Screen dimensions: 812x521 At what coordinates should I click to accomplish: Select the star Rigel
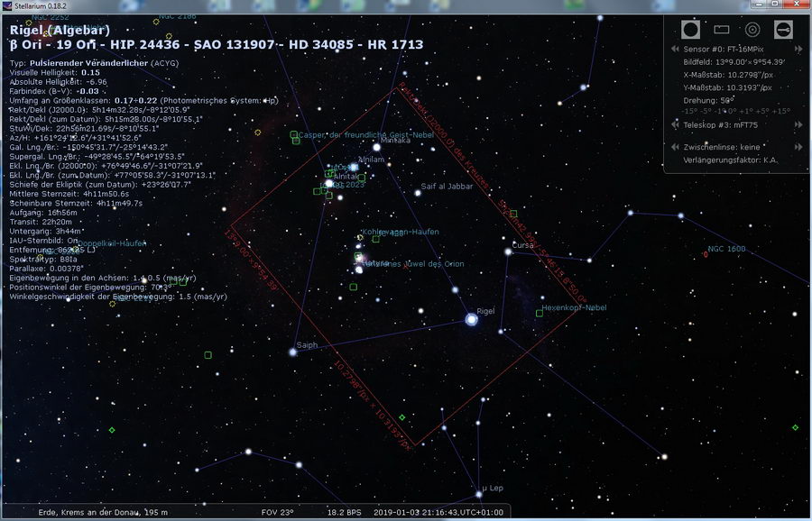[x=471, y=319]
